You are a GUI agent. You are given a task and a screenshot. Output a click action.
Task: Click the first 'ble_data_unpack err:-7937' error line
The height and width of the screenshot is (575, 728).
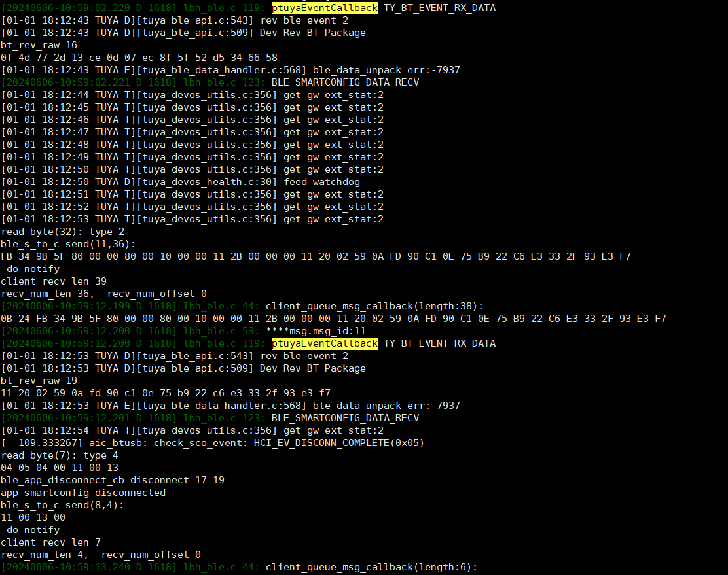click(230, 70)
